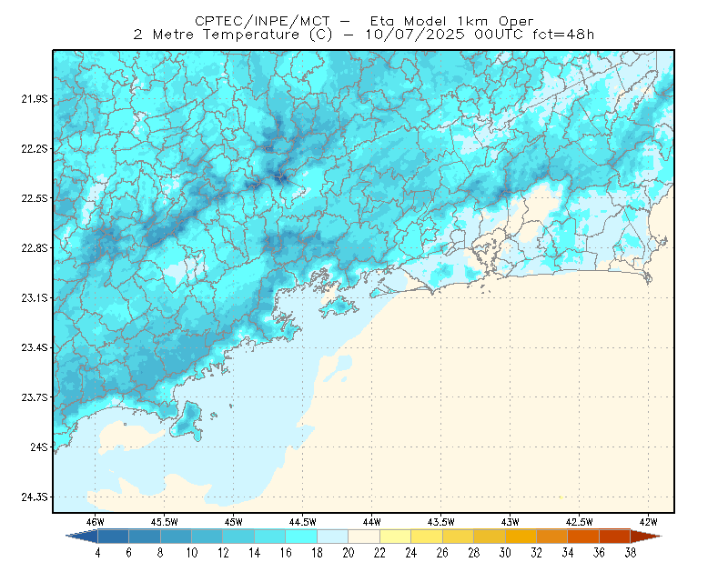Click the "45.5W" longitude label
The image size is (728, 562).
(x=165, y=522)
